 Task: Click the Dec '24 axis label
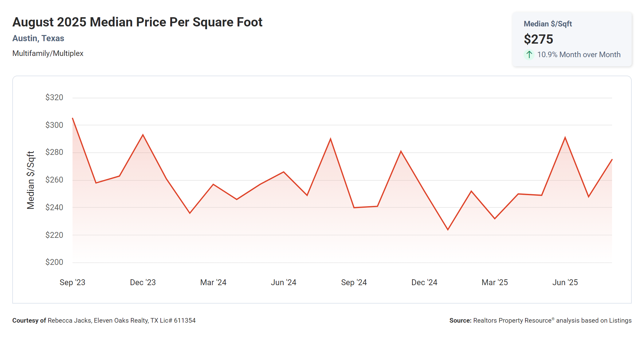(424, 282)
